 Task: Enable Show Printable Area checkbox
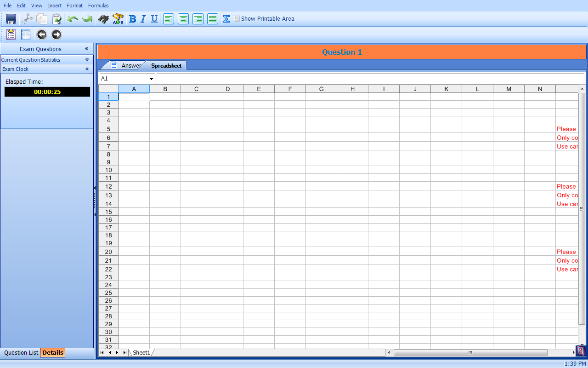click(x=237, y=19)
